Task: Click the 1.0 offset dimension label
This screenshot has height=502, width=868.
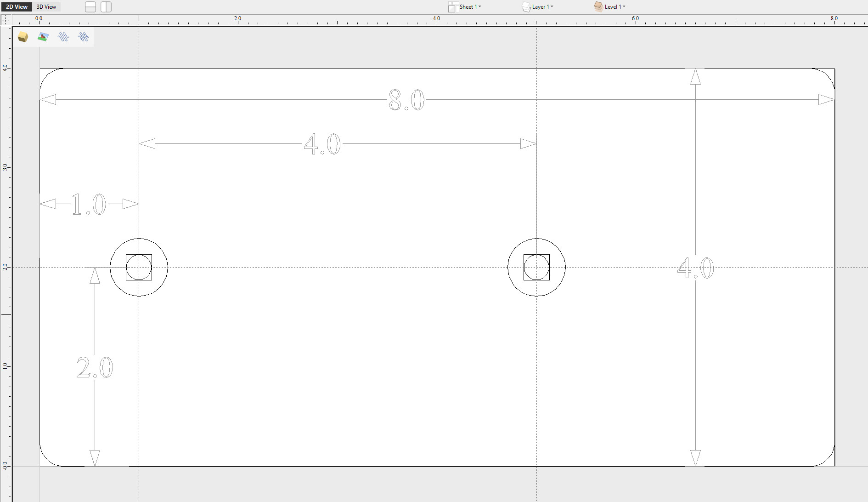Action: tap(89, 204)
